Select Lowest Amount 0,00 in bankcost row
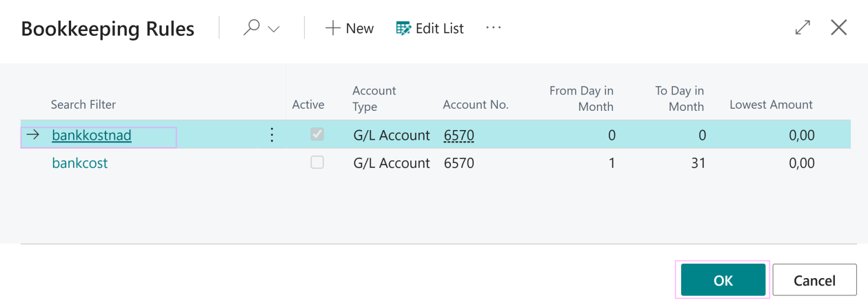This screenshot has width=868, height=307. (x=802, y=163)
